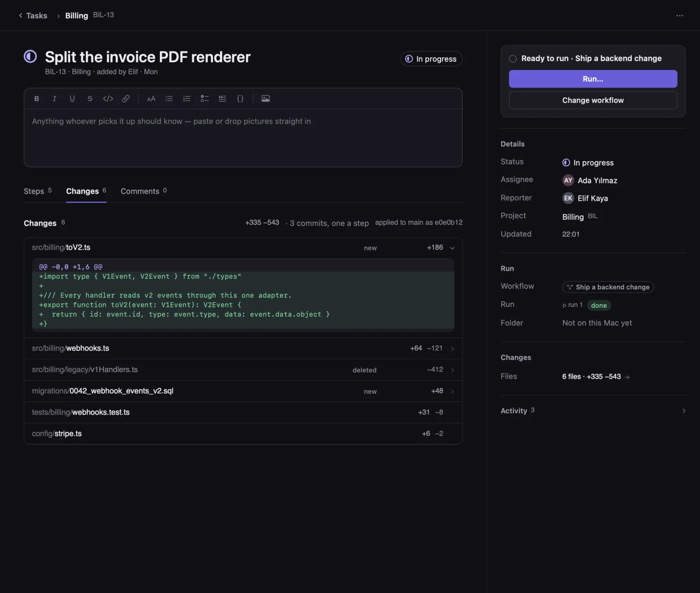The image size is (700, 593).
Task: Expand the webhooks.ts diff chevron
Action: (452, 349)
